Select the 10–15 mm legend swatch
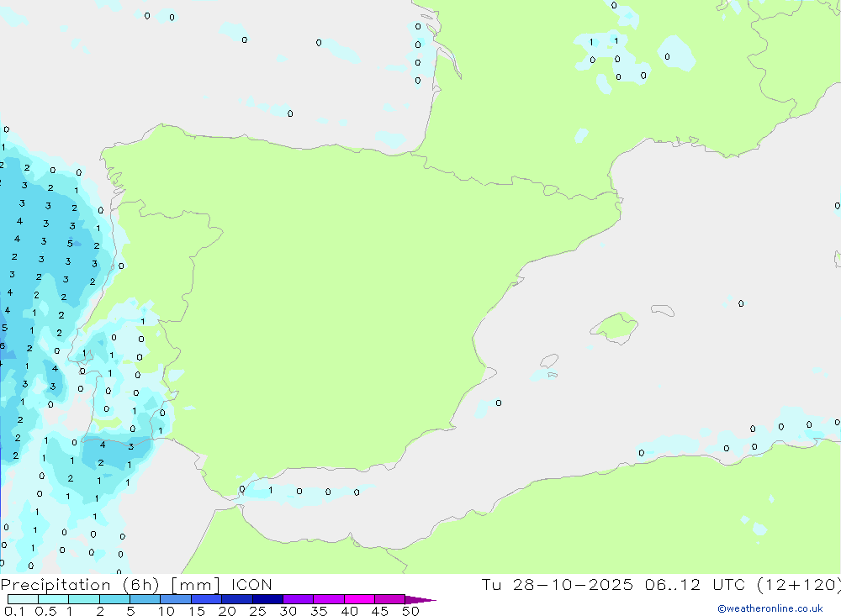 coord(176,599)
